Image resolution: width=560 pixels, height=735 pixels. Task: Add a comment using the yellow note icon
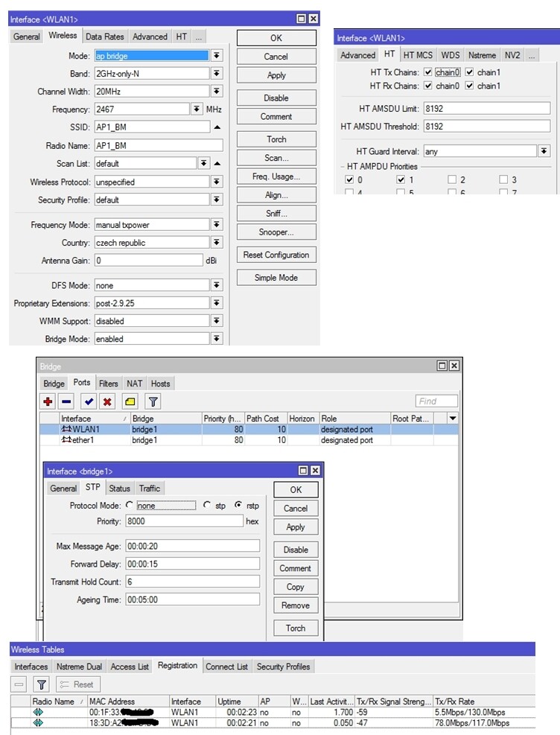(x=130, y=401)
